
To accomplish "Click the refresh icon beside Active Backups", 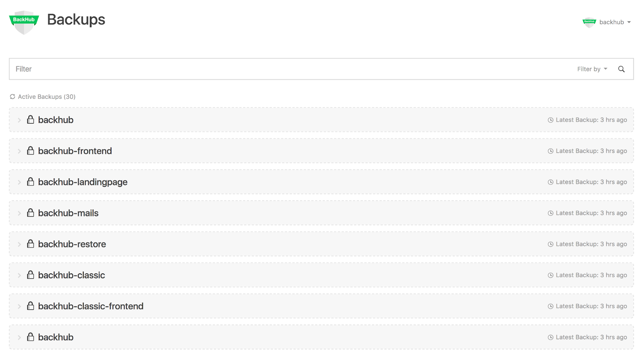I will pyautogui.click(x=12, y=96).
